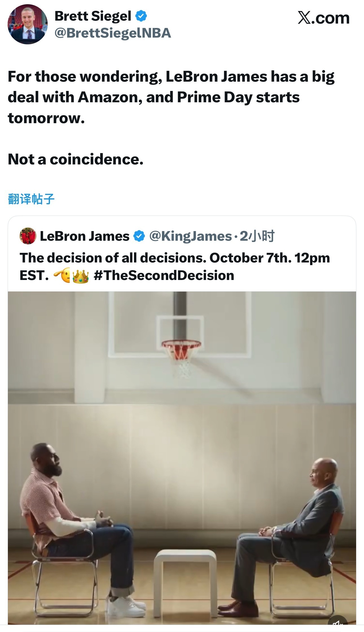Screen dimensions: 364x632
Task: Click LeBron James' verified checkmark badge
Action: tap(139, 236)
